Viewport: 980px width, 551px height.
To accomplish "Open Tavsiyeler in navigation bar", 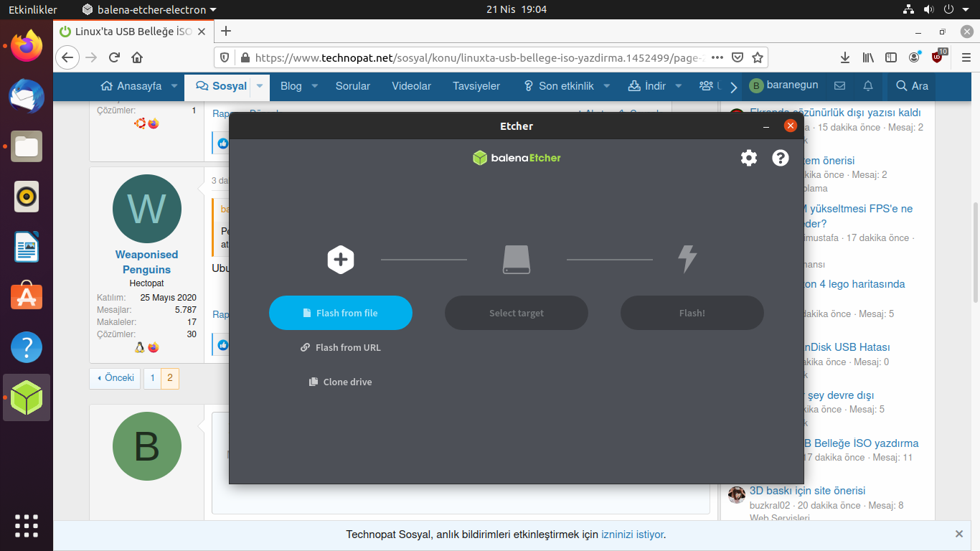I will (476, 86).
